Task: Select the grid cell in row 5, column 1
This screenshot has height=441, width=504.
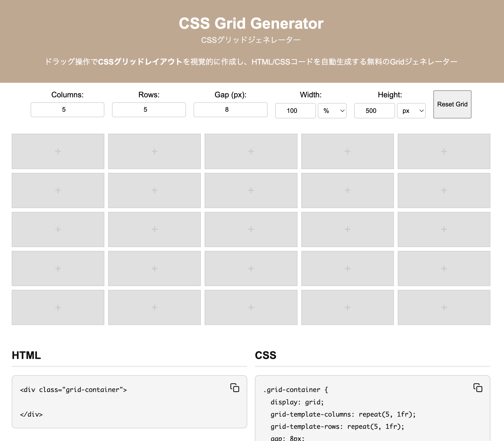Action: coord(58,307)
